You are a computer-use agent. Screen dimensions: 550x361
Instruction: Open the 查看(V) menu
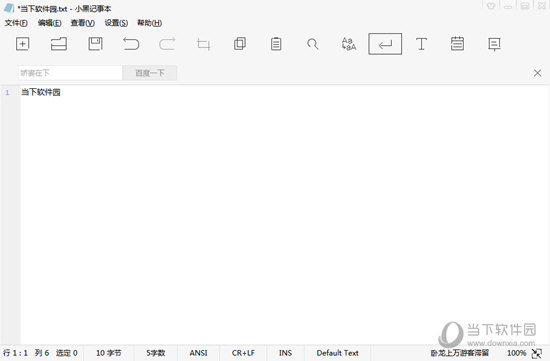[83, 23]
